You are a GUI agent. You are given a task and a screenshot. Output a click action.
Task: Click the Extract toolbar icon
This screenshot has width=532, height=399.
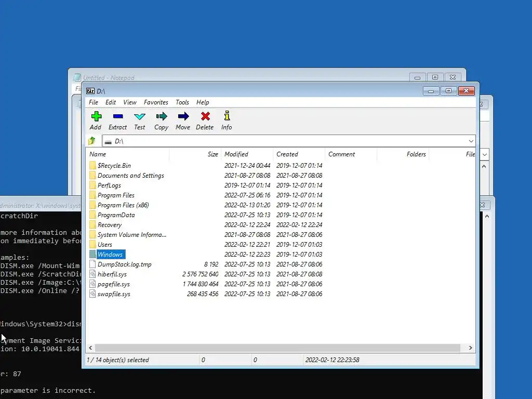point(118,116)
